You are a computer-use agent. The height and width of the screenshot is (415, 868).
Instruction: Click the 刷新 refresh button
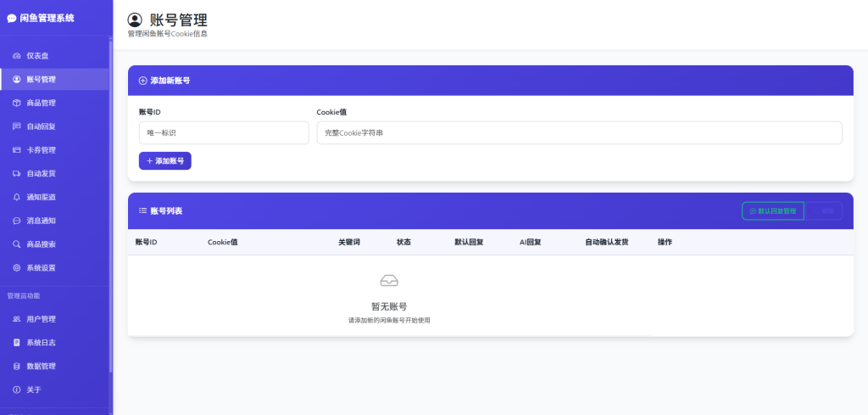tap(824, 211)
